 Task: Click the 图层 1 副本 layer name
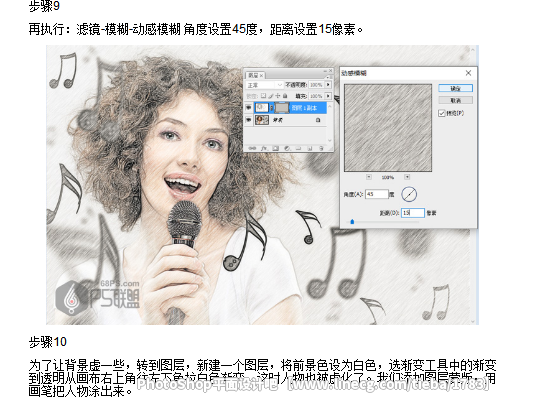(x=304, y=108)
